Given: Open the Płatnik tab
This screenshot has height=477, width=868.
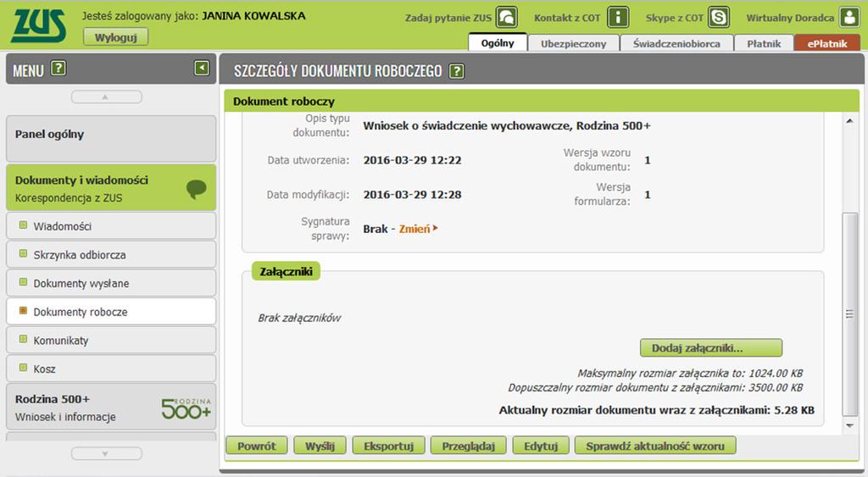Looking at the screenshot, I should (764, 43).
